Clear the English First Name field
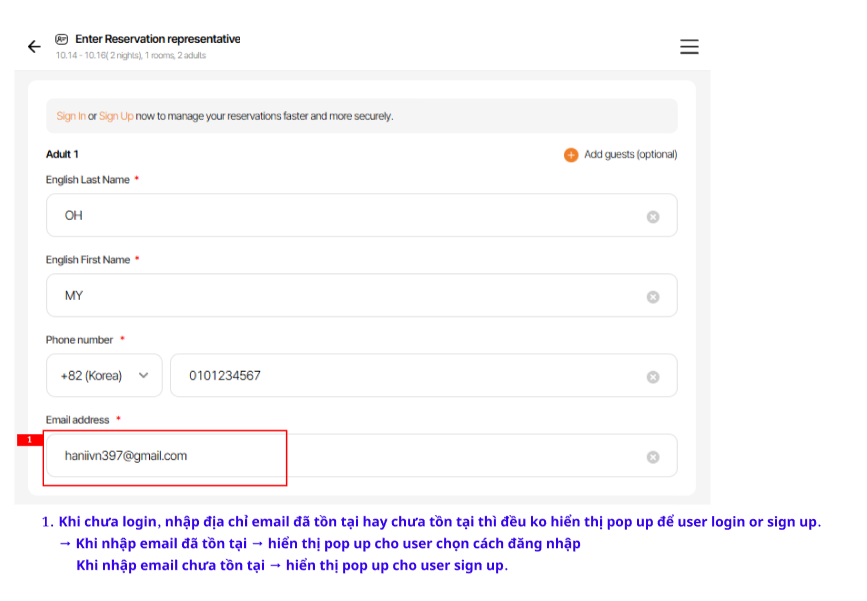 (x=653, y=297)
